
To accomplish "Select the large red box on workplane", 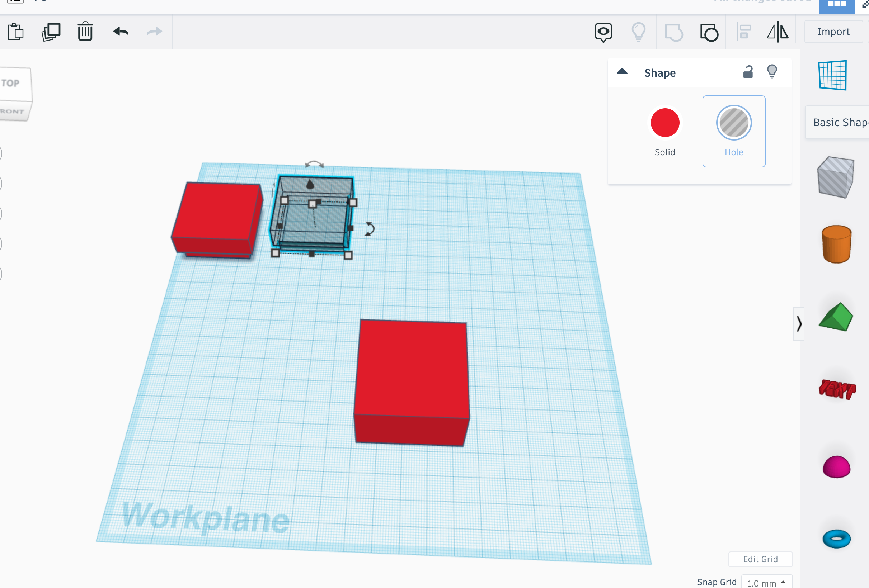I will 412,382.
